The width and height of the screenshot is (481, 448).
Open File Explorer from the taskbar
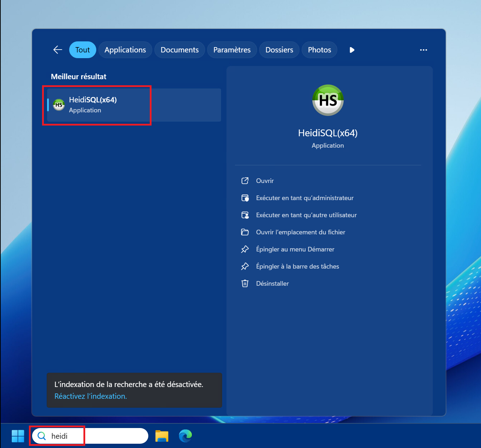162,436
